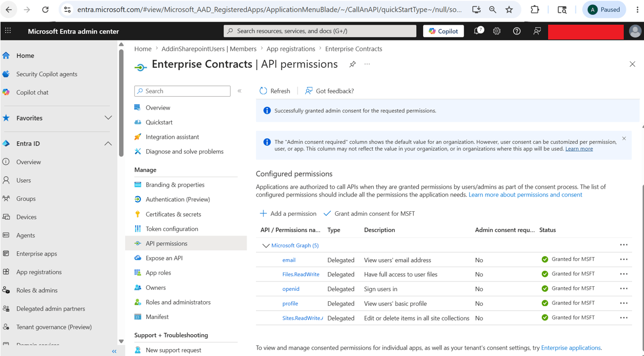Viewport: 644px width, 356px height.
Task: Open App roles menu item
Action: pos(158,273)
